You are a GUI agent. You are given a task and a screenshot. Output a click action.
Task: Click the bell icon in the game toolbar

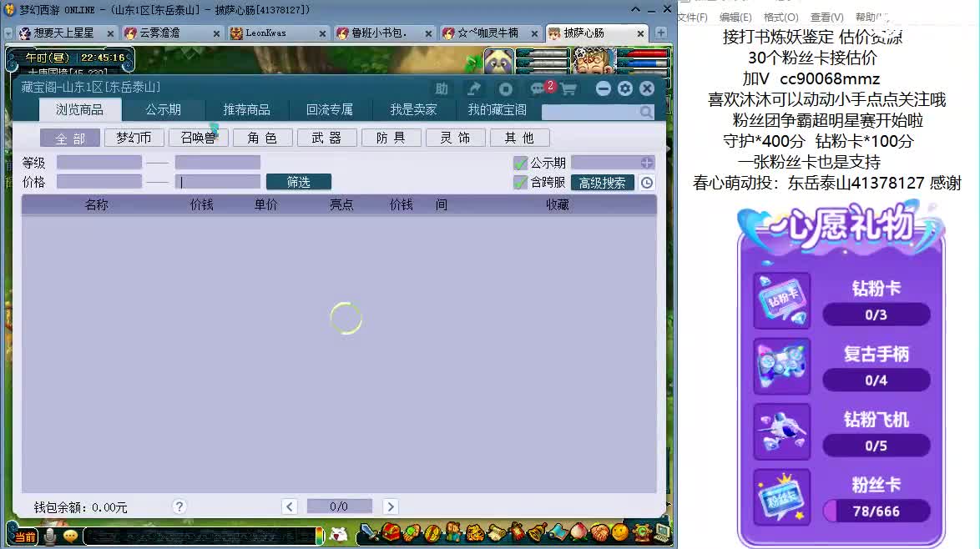coord(536,532)
